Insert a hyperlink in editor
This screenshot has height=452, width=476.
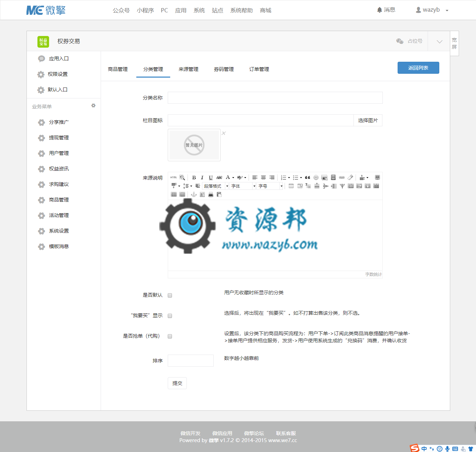click(342, 177)
